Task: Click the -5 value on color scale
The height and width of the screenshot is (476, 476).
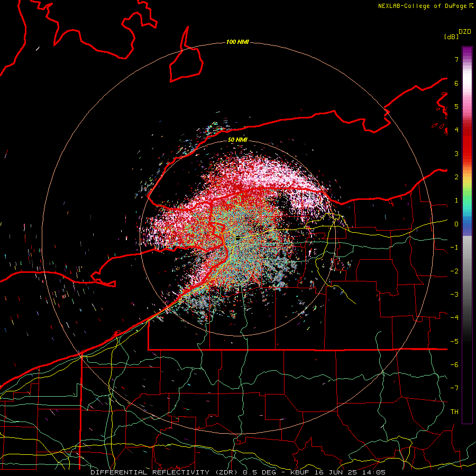Action: [454, 342]
